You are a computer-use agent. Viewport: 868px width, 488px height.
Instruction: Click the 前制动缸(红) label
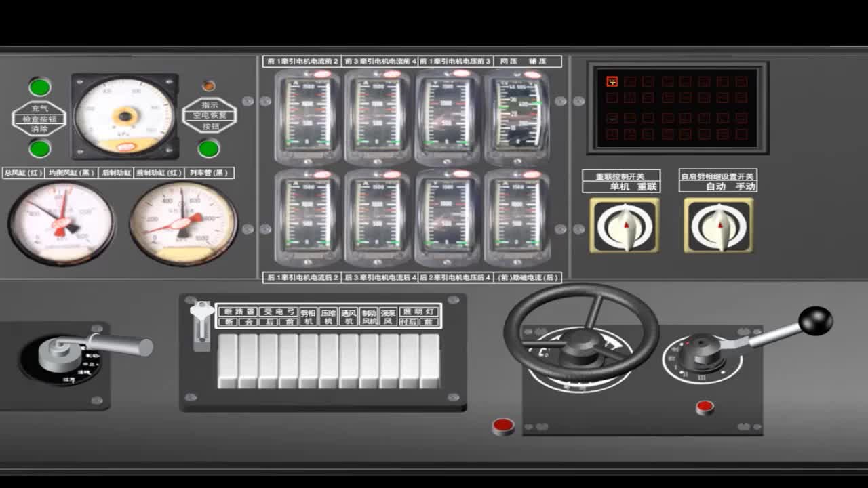159,174
